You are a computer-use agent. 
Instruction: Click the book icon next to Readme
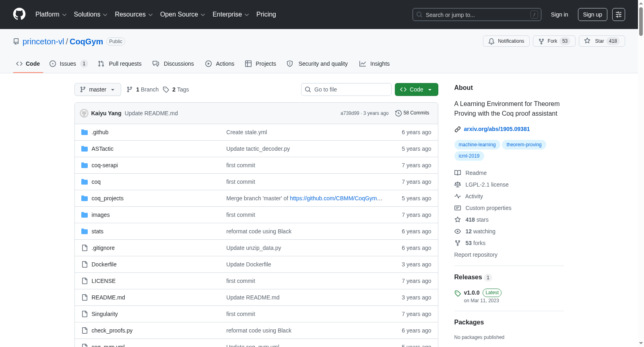point(458,173)
